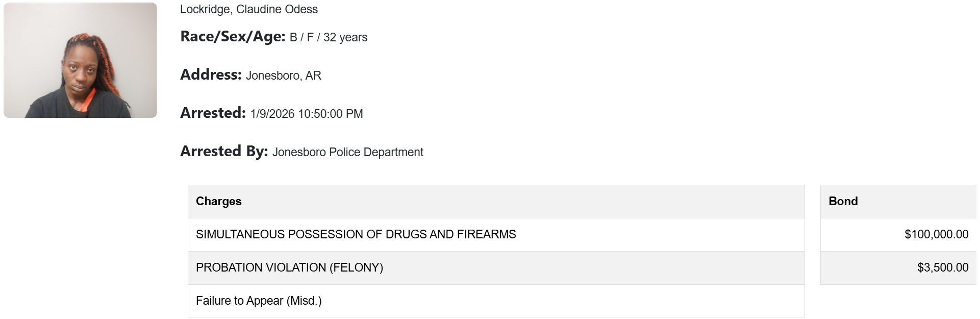This screenshot has width=980, height=319.
Task: Click the $100,000.00 bond amount
Action: [x=936, y=234]
